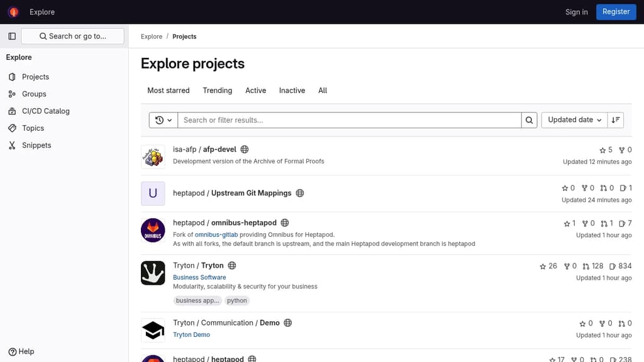Click the afp-devel public globe icon
Screen dimensions: 644x362
pyautogui.click(x=245, y=150)
